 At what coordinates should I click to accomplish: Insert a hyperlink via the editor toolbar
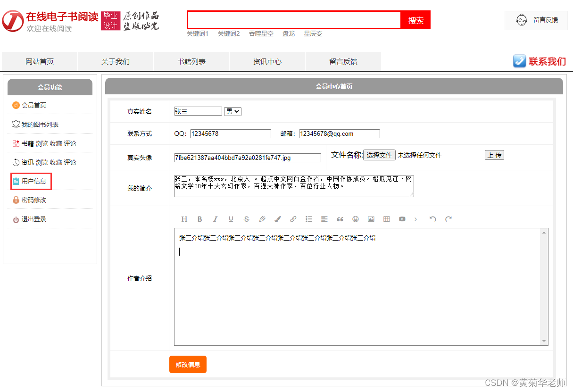click(293, 219)
